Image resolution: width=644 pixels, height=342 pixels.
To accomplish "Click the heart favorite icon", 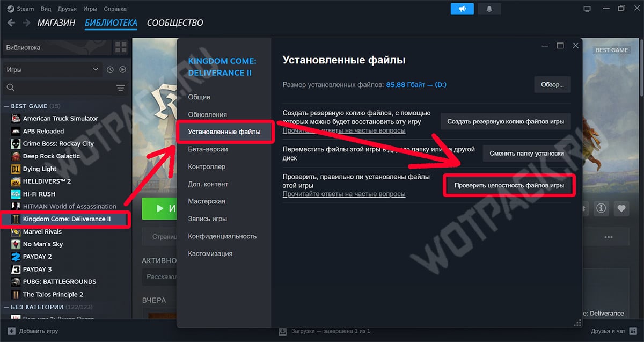I will click(621, 208).
